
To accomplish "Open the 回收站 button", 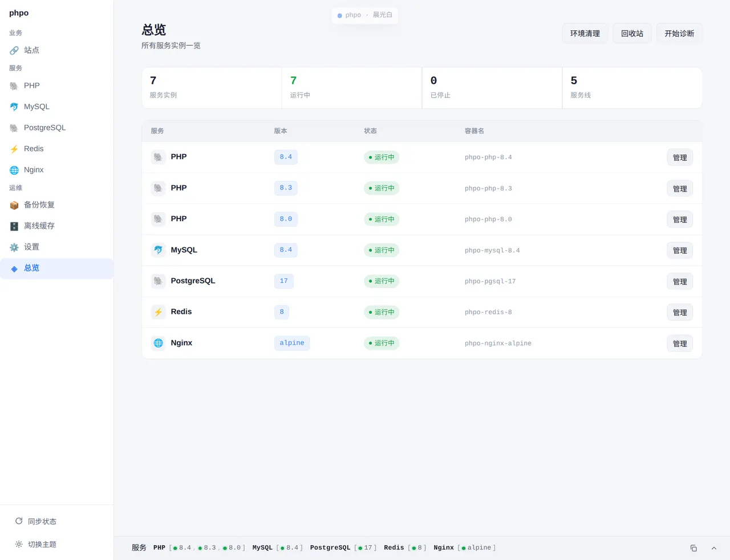I will (632, 33).
